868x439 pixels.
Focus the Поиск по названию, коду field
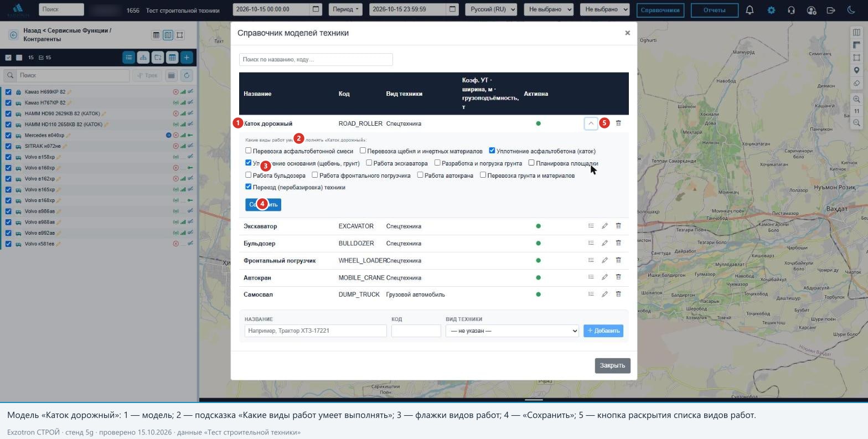(316, 59)
